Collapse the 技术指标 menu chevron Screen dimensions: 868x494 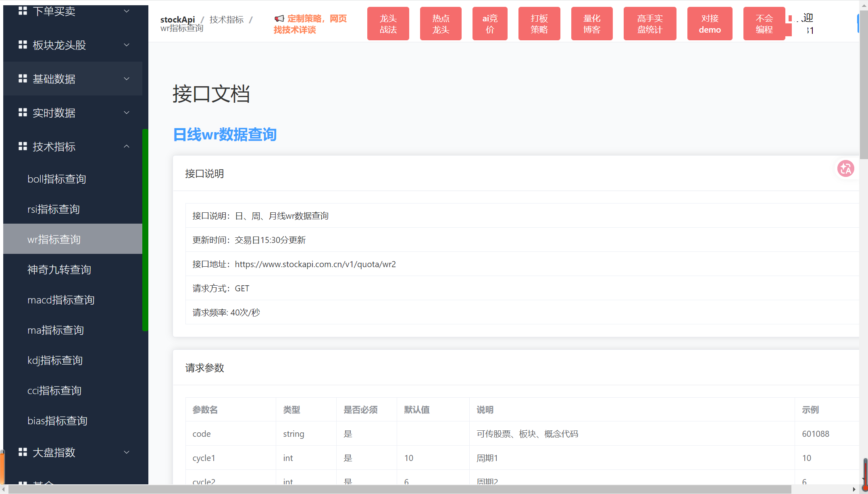point(127,146)
